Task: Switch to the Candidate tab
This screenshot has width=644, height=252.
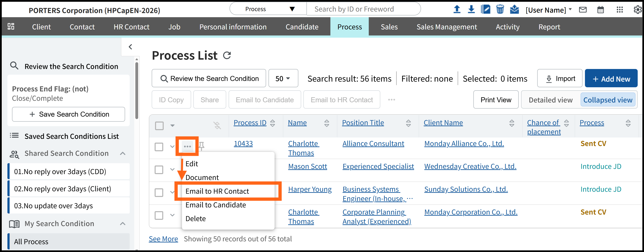Action: [302, 27]
